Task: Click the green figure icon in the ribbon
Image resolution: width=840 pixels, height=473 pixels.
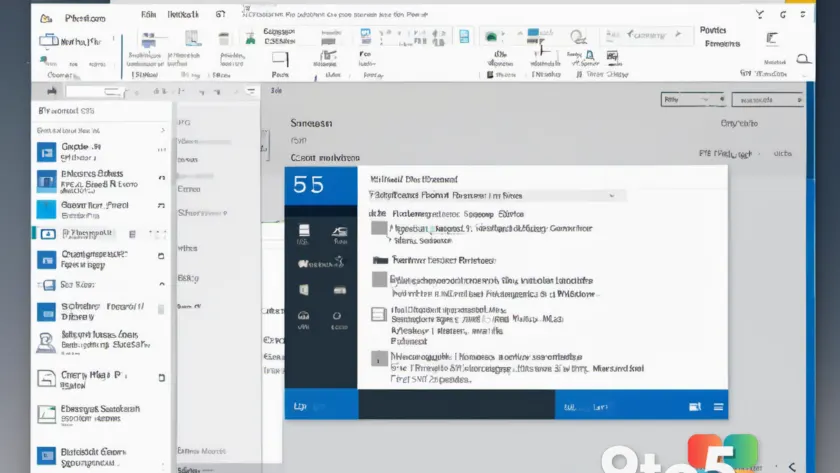Action: 250,38
